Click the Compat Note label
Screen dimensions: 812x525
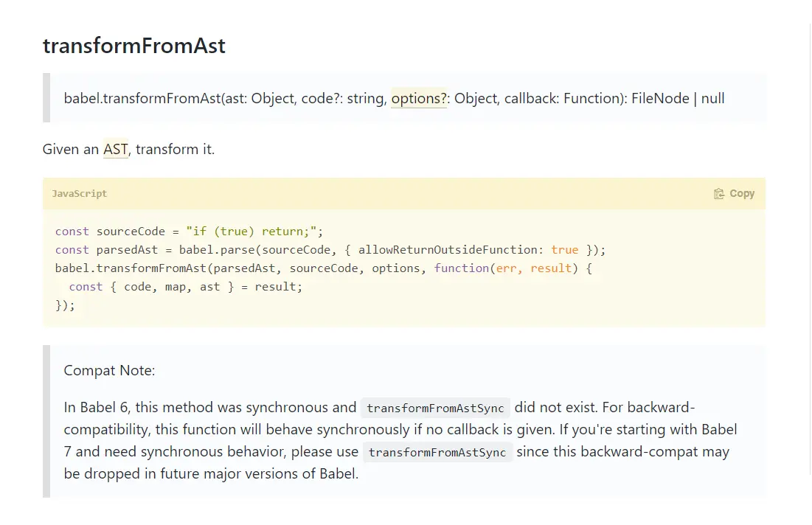(109, 371)
